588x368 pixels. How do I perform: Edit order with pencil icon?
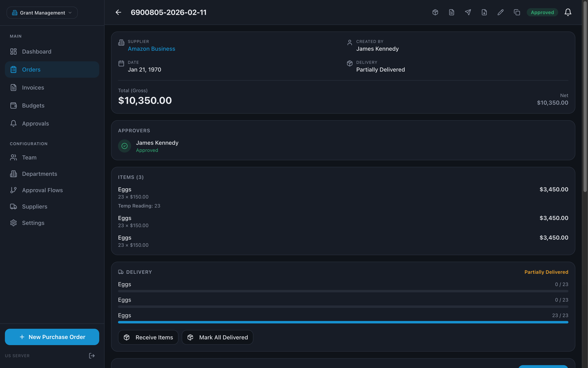501,12
